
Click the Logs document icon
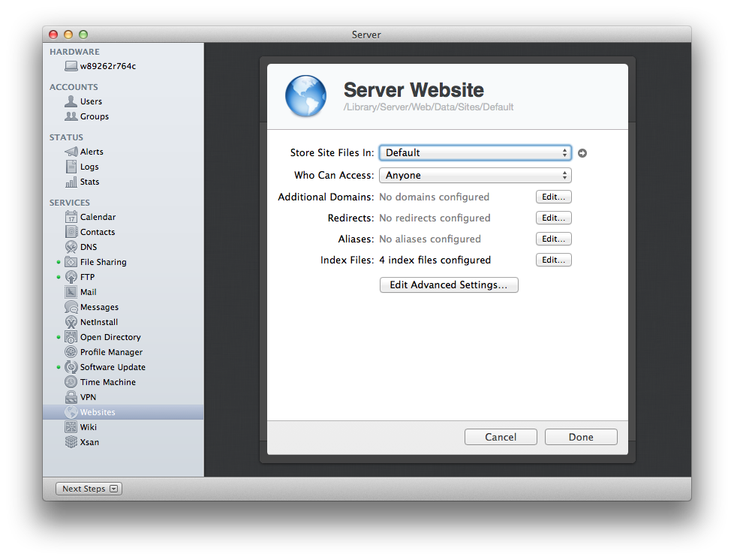coord(71,167)
